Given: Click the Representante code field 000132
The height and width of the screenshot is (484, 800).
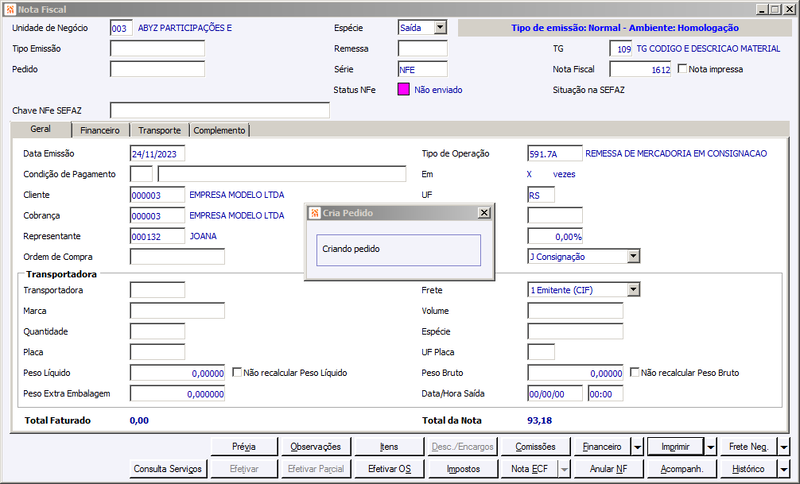Looking at the screenshot, I should [157, 236].
